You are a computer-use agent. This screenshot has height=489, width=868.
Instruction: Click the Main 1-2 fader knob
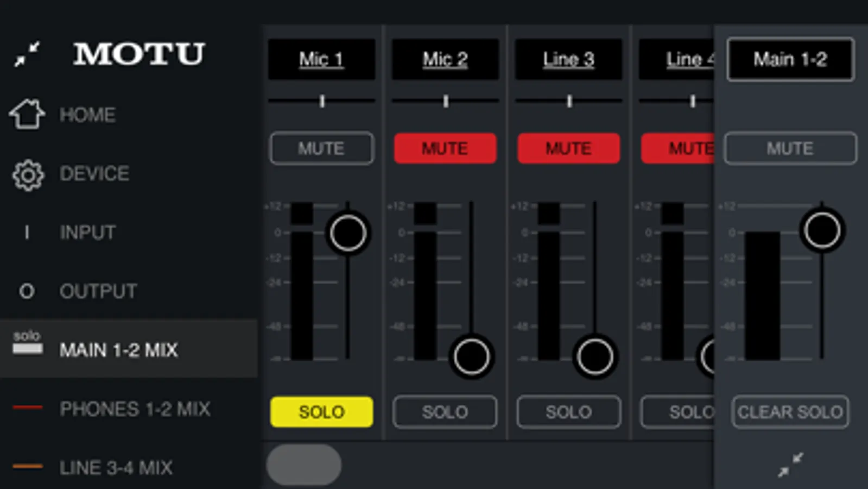[822, 230]
